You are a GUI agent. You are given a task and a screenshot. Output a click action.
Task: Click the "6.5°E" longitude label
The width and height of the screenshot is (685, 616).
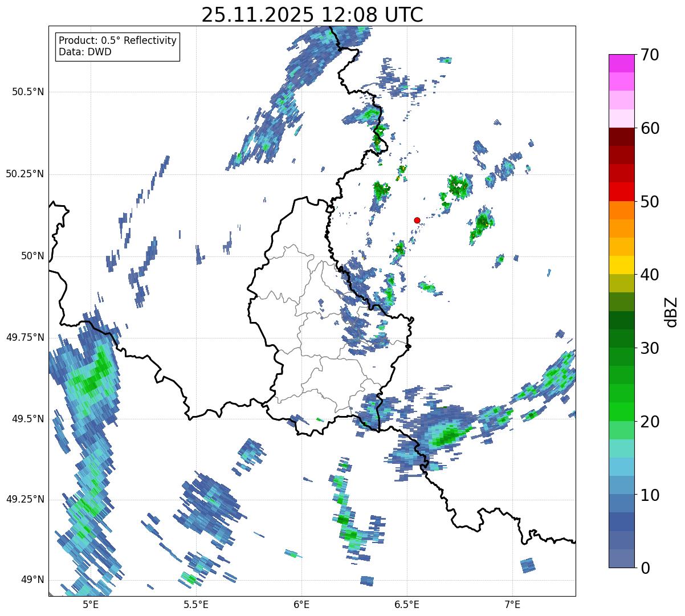click(x=407, y=605)
